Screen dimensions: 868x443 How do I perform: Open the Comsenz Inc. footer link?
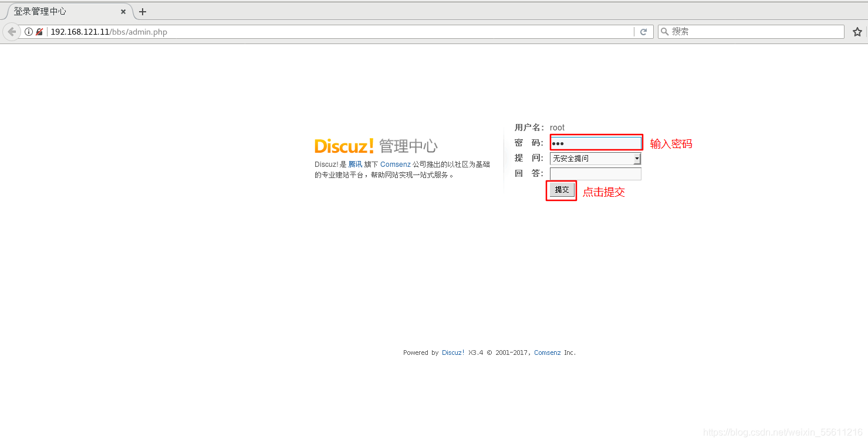pos(547,353)
